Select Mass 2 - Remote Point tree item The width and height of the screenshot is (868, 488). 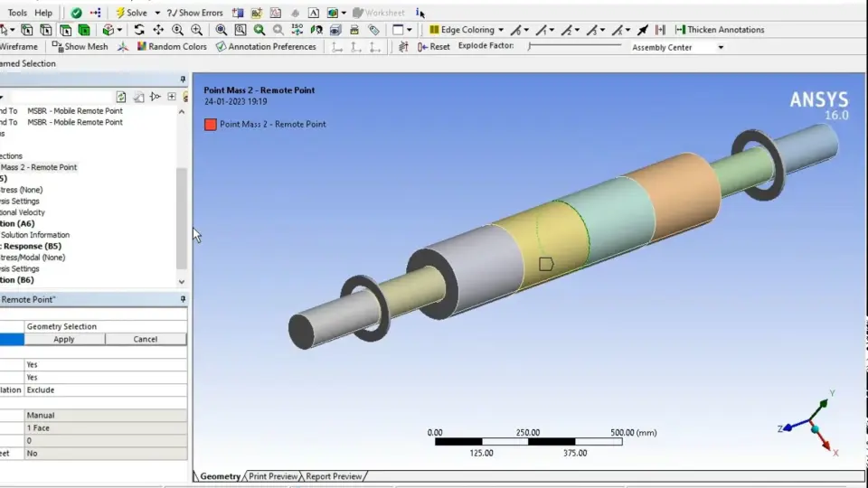click(x=39, y=167)
